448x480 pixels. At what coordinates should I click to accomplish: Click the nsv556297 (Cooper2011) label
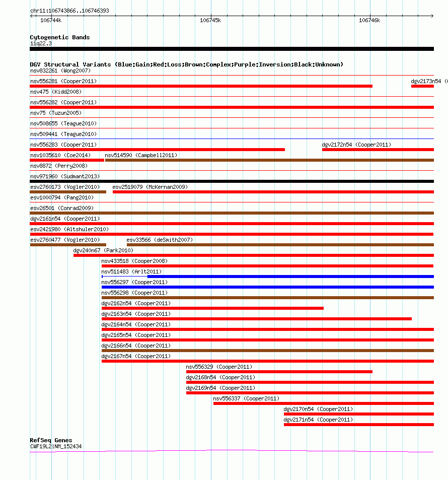[134, 282]
